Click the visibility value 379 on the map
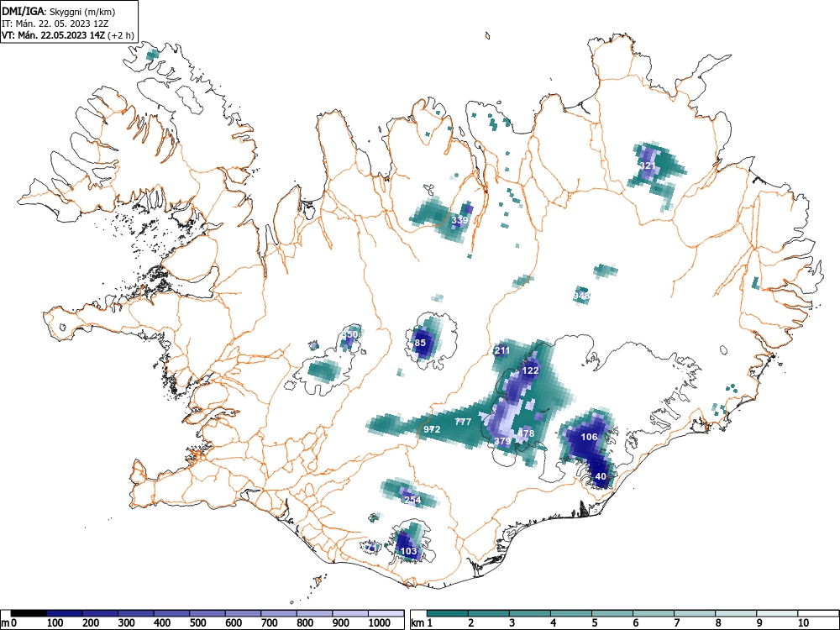 click(x=502, y=441)
